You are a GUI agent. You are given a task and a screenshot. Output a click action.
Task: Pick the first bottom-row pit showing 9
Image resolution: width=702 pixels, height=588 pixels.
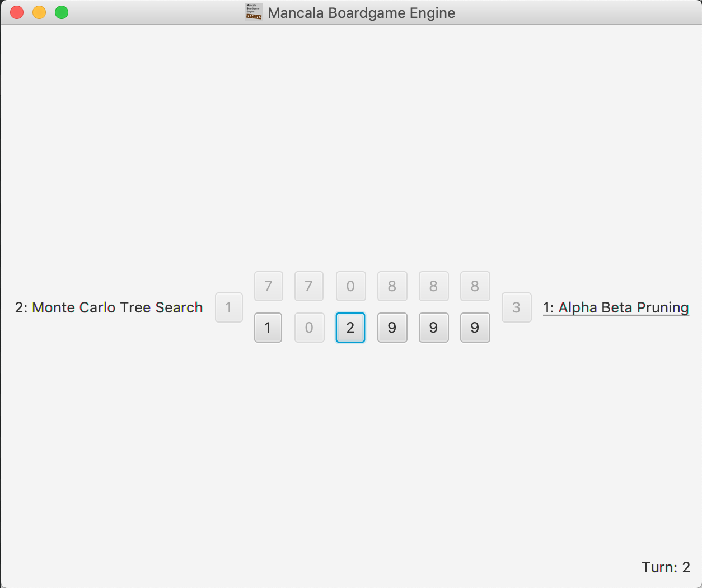point(392,328)
